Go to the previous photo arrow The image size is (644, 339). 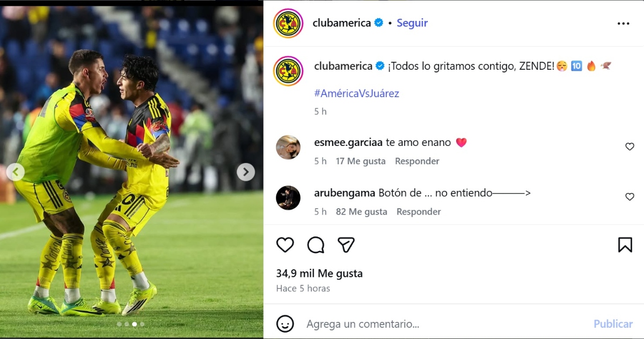point(16,172)
